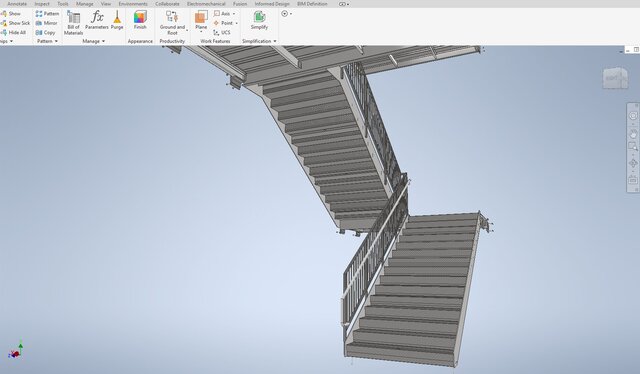The height and width of the screenshot is (374, 640).
Task: Click the "Productivity" panel label
Action: [172, 41]
